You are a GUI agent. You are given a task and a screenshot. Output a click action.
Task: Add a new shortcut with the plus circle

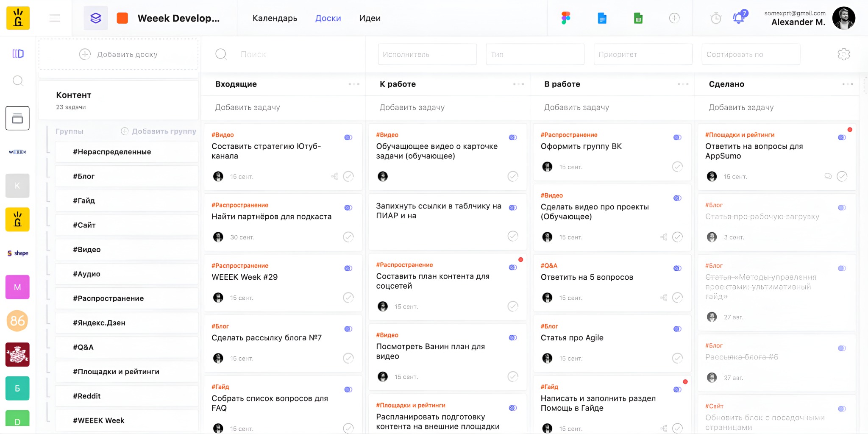pyautogui.click(x=674, y=18)
